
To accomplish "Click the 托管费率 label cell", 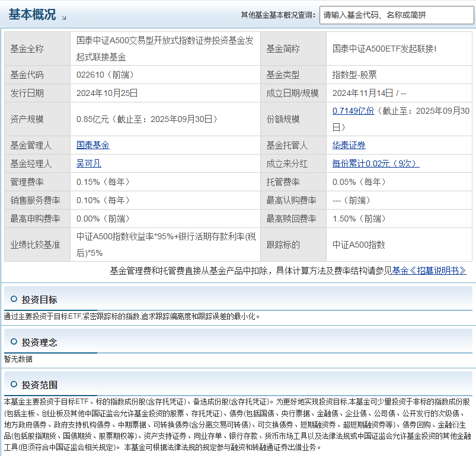I will pyautogui.click(x=293, y=182).
